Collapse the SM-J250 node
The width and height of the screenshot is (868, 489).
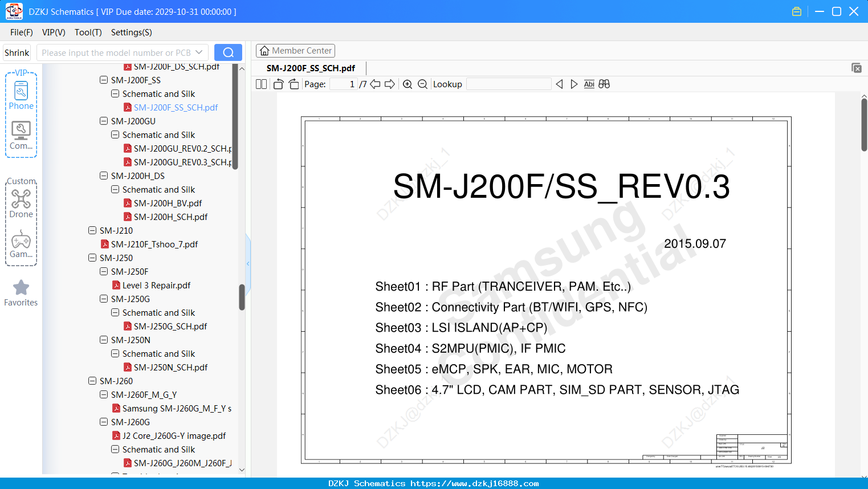point(92,258)
